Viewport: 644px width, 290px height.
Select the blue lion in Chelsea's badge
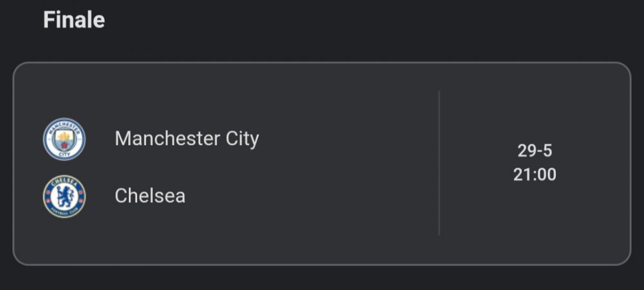[x=64, y=197]
